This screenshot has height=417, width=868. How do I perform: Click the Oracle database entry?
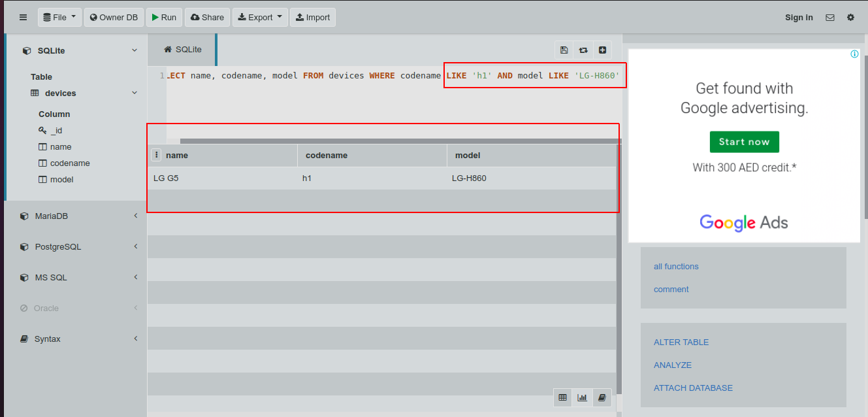(x=46, y=309)
